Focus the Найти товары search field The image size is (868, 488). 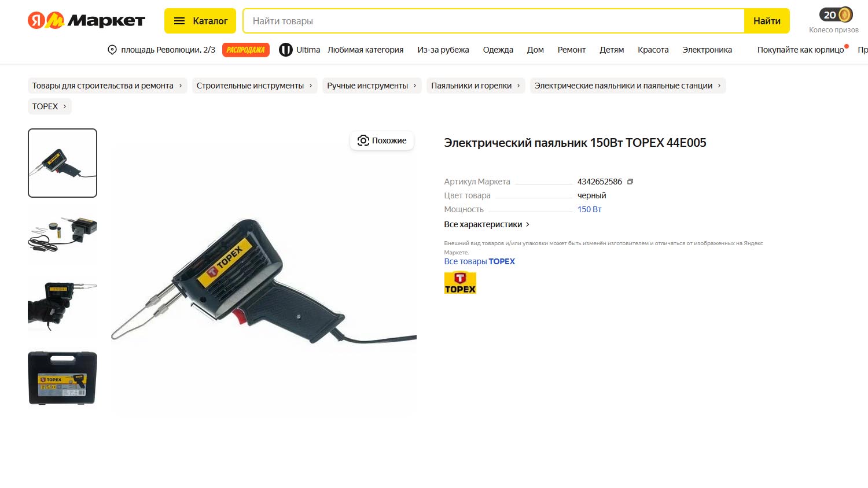point(494,21)
